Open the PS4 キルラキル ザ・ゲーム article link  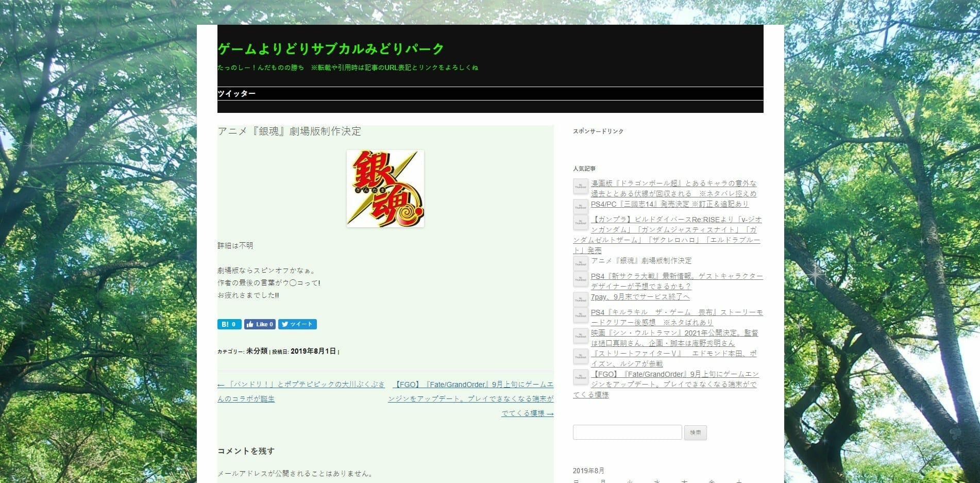point(676,312)
